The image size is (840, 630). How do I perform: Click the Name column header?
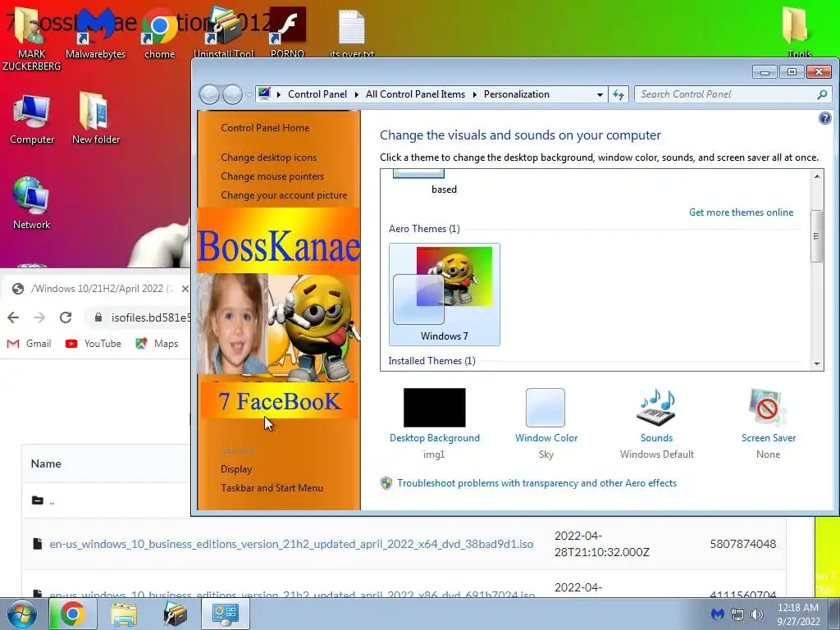46,463
